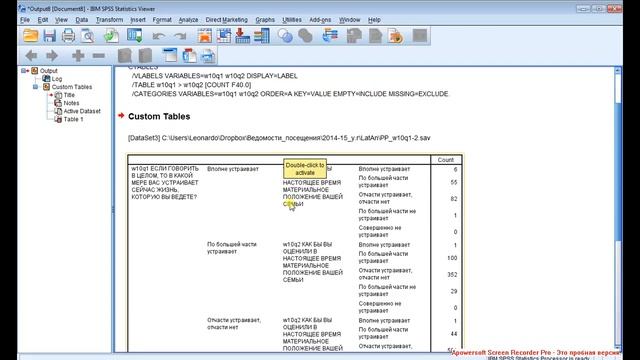Screen dimensions: 640x360
Task: Select Table 1 in the outline
Action: [73, 119]
